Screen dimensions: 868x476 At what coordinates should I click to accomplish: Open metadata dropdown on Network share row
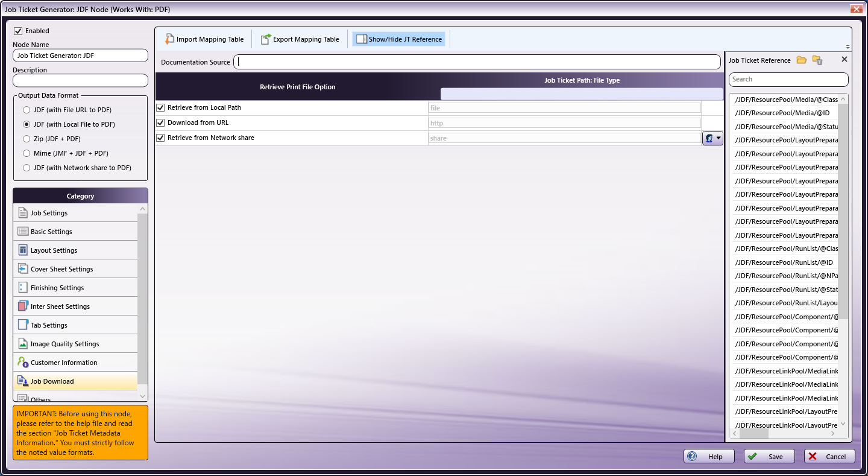point(713,138)
